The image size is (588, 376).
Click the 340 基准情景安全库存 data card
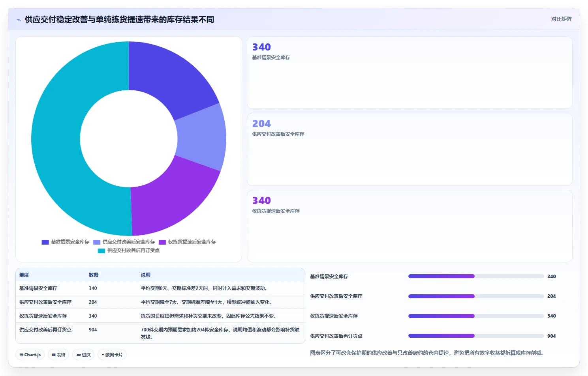coord(410,73)
